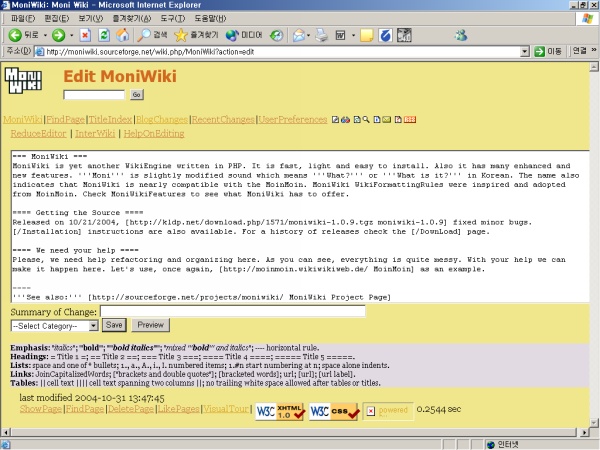Open the Mail envelope toolbar icon
Viewport: 600px width, 450px height.
299,35
